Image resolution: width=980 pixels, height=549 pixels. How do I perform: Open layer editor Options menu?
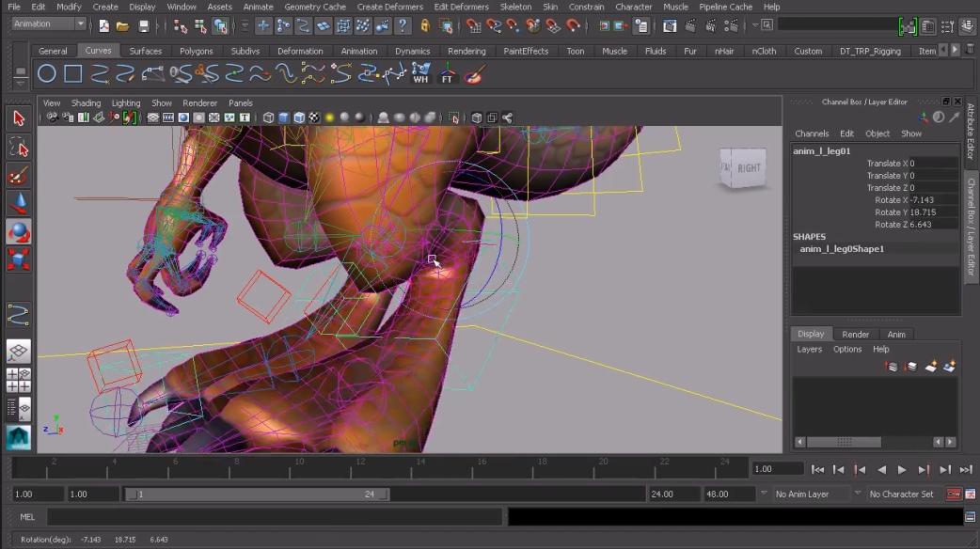point(846,349)
